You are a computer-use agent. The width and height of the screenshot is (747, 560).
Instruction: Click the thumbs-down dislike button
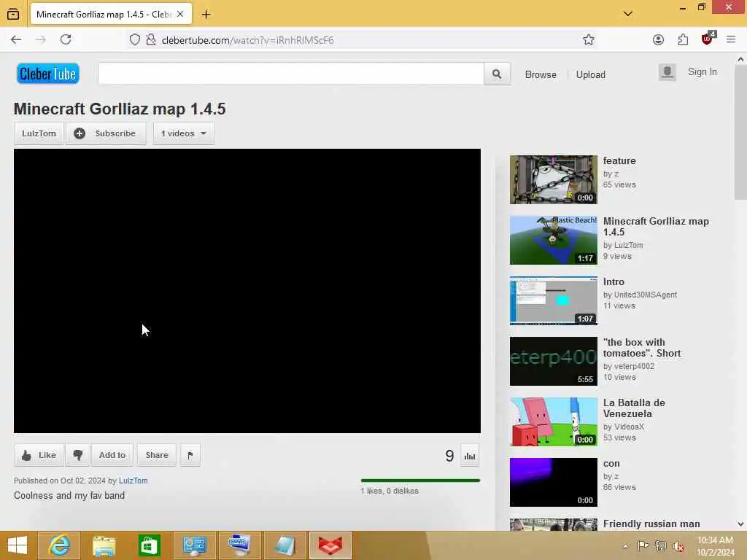pos(77,455)
